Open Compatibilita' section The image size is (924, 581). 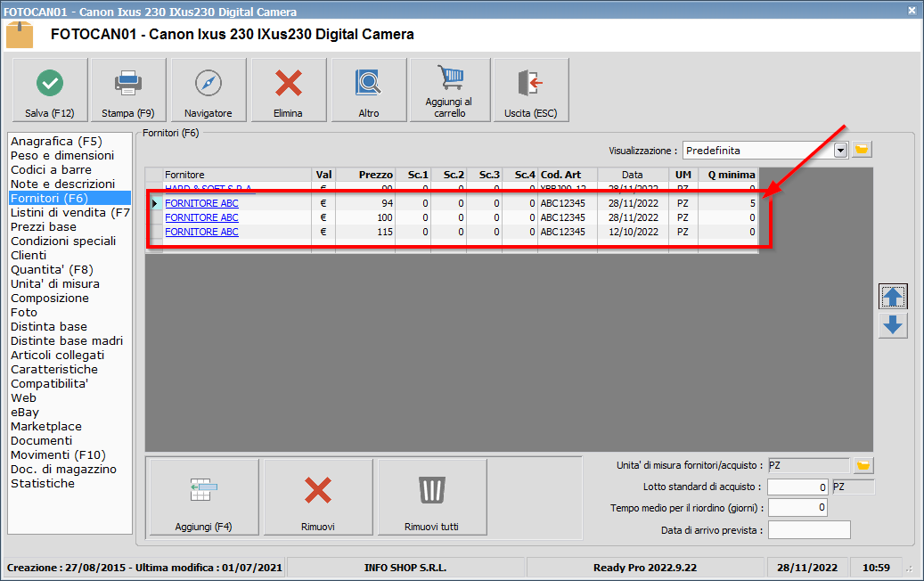coord(50,383)
